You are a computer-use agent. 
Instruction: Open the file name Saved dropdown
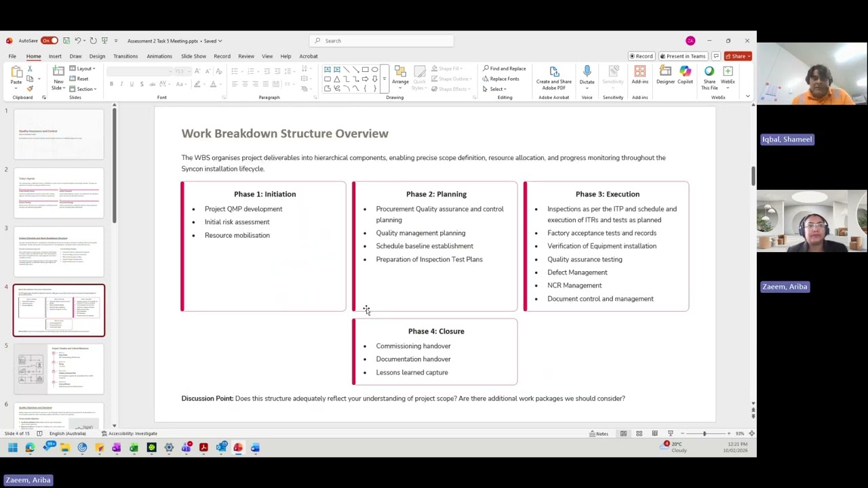220,41
